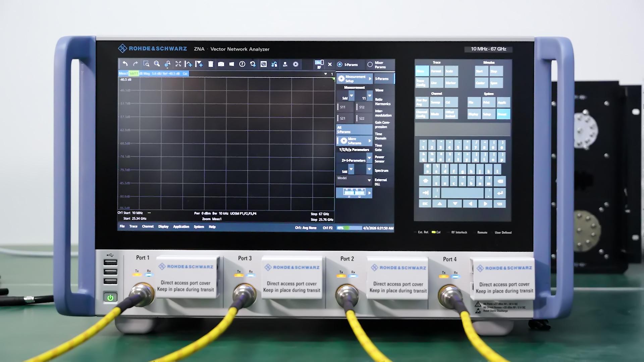Click the Print key in System group
Screen dimensions: 644x362
(488, 102)
